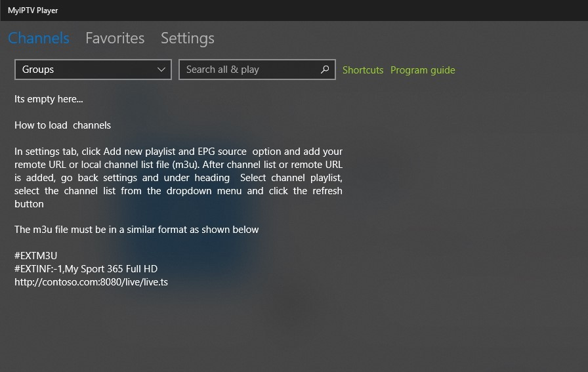Click the MyIPTV Player title bar
The image size is (588, 372).
[294, 10]
